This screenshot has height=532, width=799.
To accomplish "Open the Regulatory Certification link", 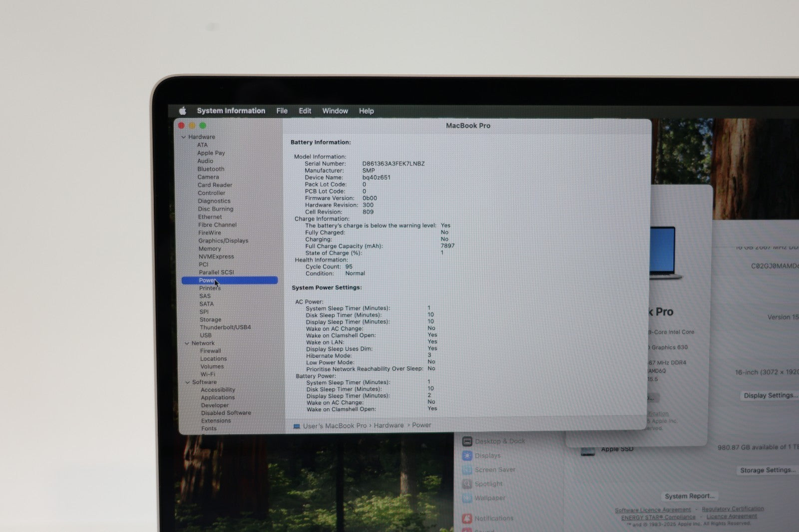I will (733, 509).
